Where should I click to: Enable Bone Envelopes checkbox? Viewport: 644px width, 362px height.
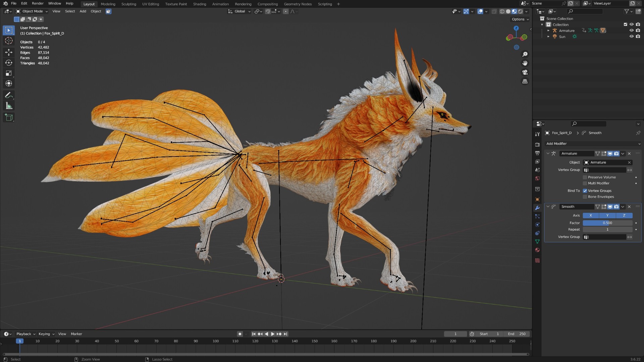[585, 197]
